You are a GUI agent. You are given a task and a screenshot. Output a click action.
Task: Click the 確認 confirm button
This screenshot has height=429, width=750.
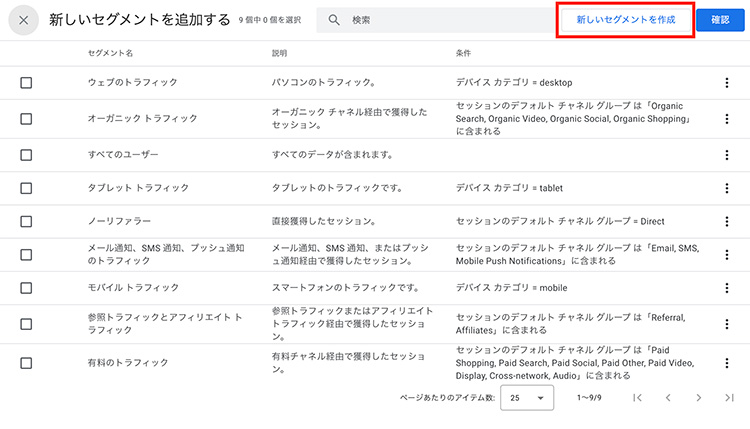720,20
